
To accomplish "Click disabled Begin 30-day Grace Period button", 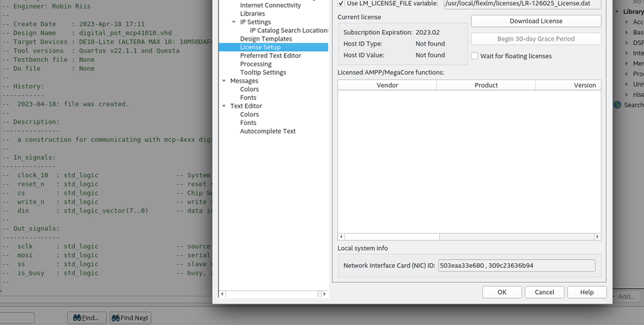I will 536,39.
